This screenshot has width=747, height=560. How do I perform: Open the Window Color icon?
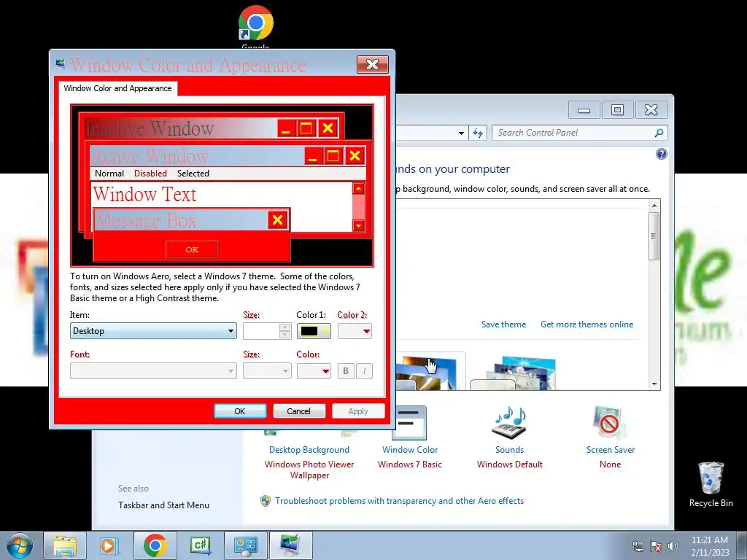pyautogui.click(x=409, y=424)
